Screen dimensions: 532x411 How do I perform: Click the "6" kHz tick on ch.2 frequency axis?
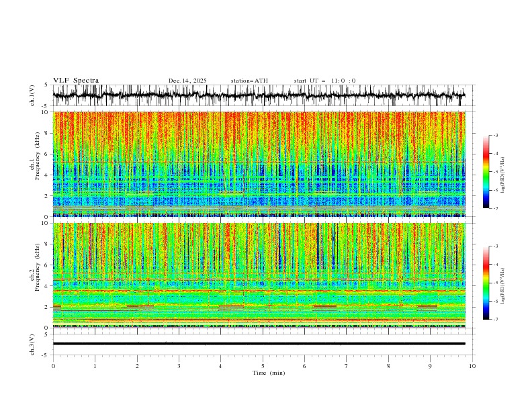coord(47,265)
